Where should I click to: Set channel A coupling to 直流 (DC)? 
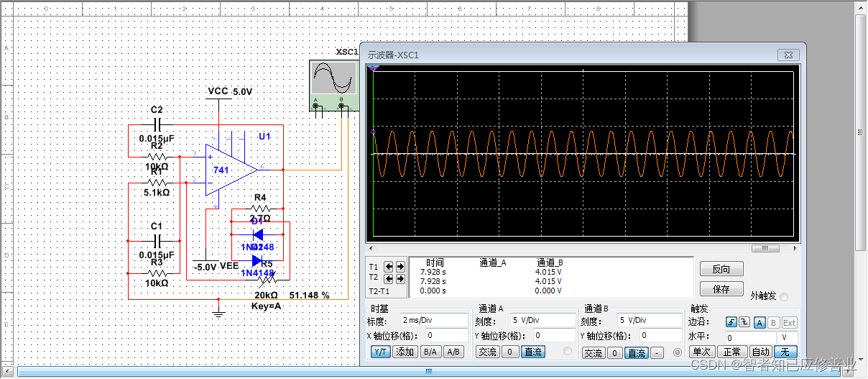pos(533,352)
